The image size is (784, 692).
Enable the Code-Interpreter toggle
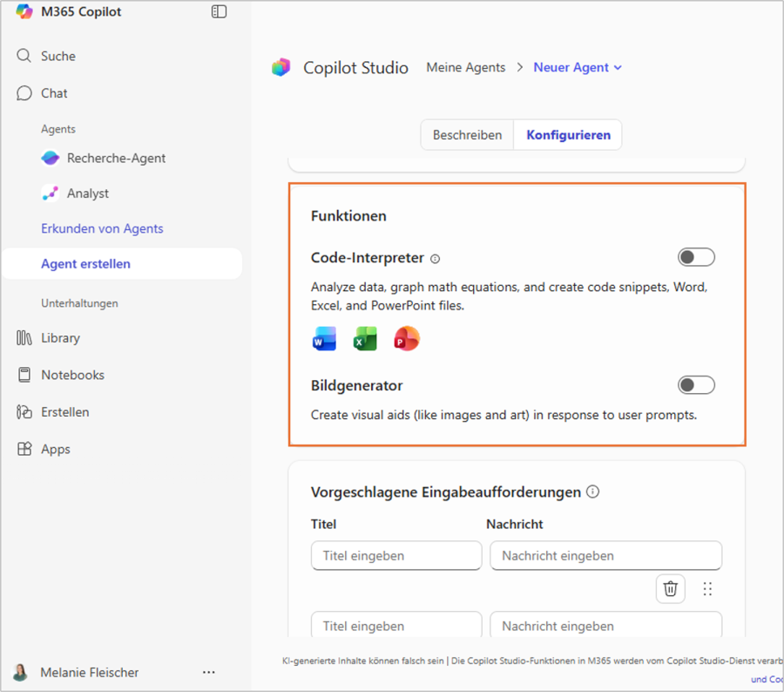point(695,256)
